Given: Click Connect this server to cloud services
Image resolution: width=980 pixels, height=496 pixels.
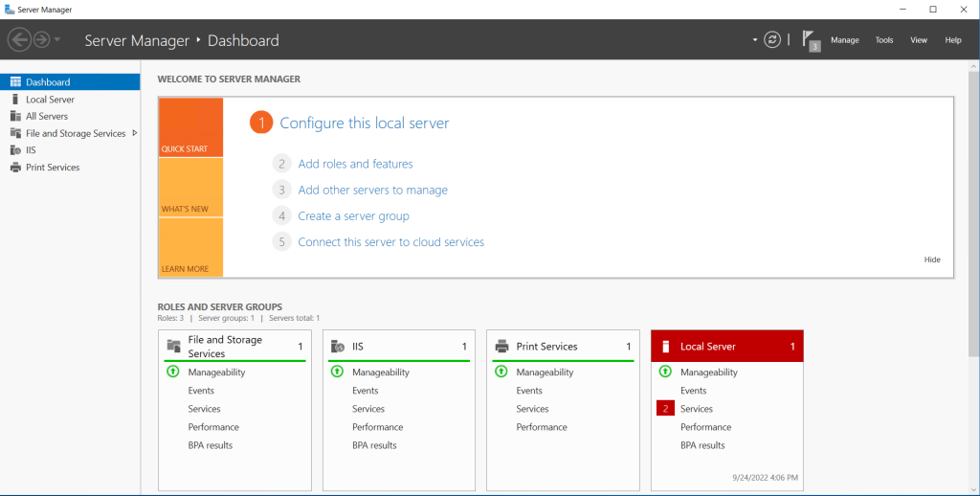Looking at the screenshot, I should tap(390, 242).
